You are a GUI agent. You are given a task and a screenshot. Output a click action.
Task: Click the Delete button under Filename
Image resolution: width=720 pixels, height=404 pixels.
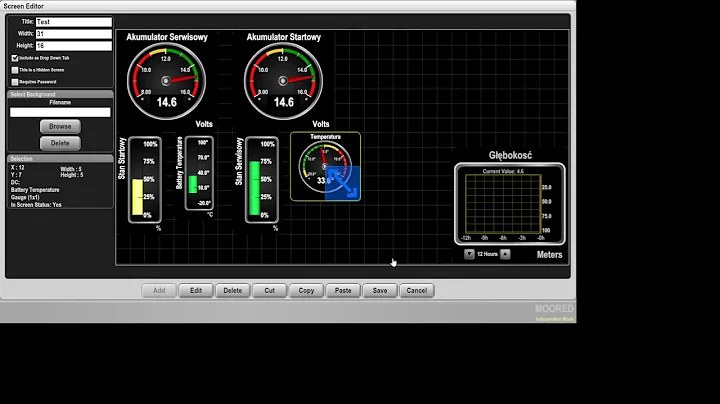click(60, 143)
